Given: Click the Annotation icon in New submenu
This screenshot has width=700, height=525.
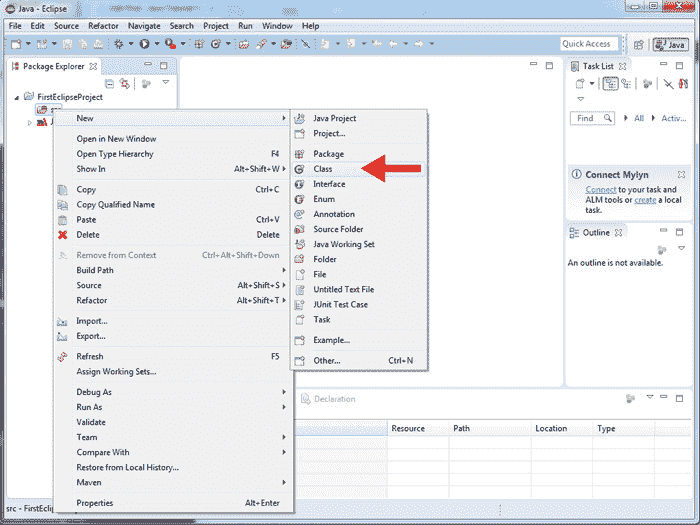Looking at the screenshot, I should pos(300,214).
